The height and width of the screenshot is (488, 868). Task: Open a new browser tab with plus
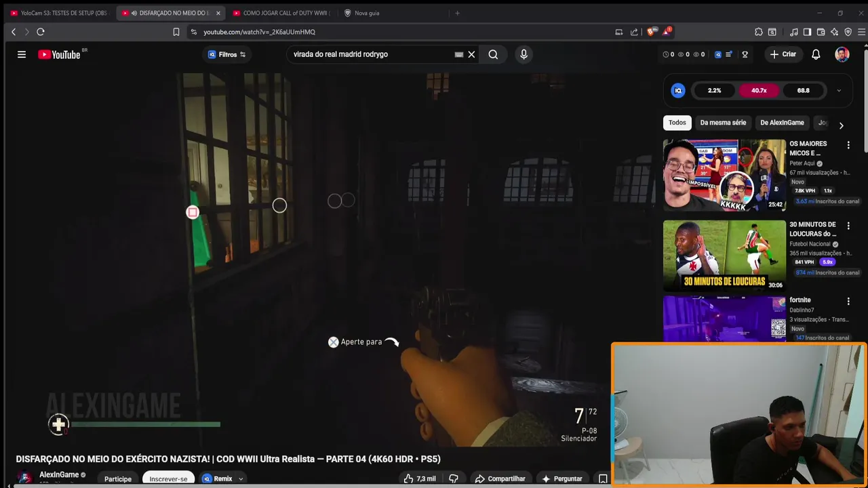(x=457, y=13)
